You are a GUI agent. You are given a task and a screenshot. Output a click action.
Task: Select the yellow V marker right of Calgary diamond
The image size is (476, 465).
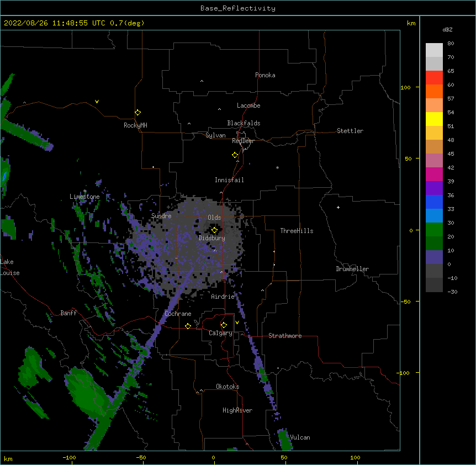click(x=237, y=323)
